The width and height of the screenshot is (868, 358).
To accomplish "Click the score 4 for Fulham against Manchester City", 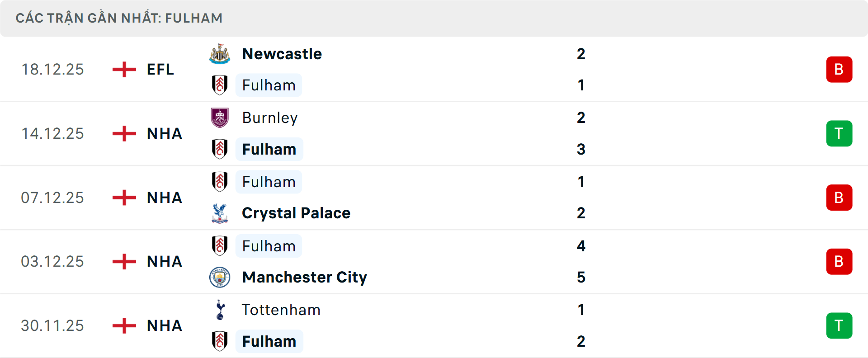I will [x=581, y=246].
